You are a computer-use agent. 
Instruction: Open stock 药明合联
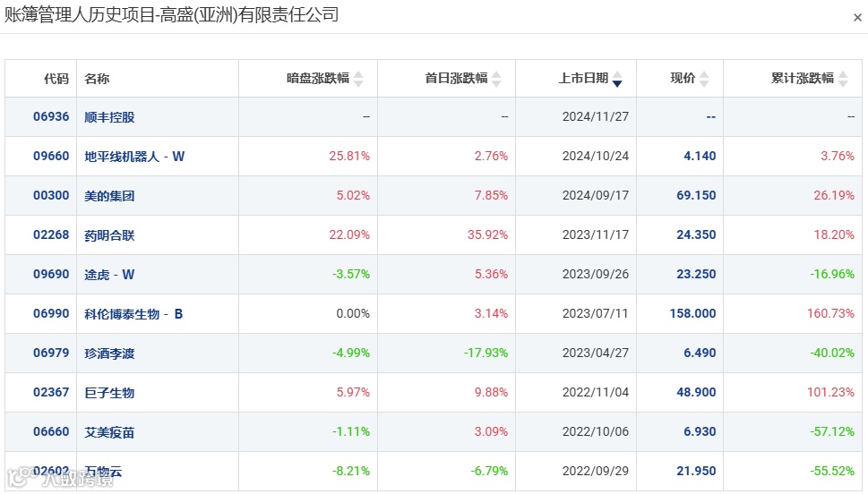pos(109,235)
